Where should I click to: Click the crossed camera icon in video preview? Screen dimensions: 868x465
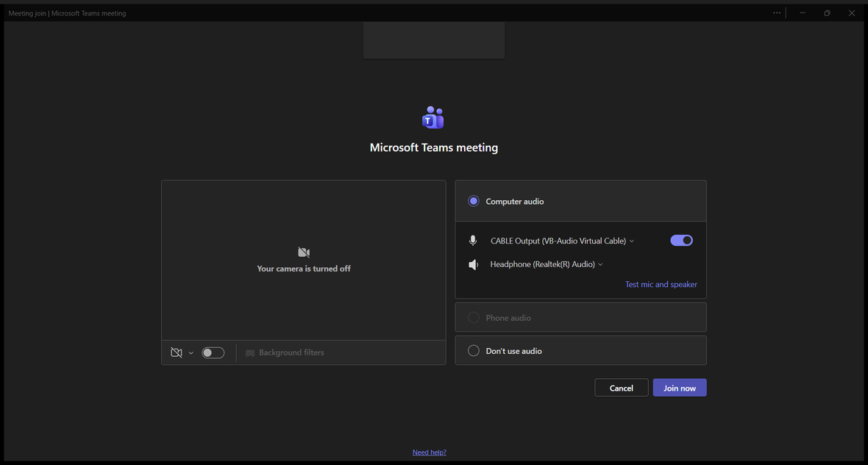click(304, 252)
